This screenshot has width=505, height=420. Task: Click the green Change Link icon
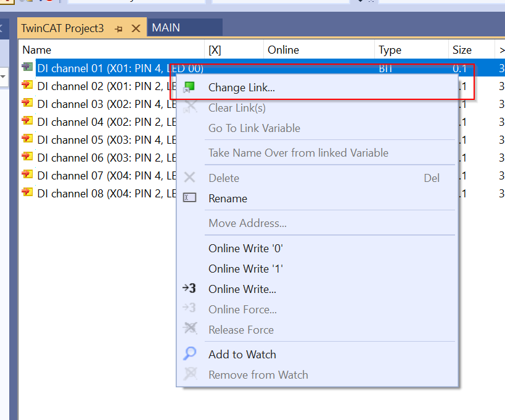[x=189, y=88]
